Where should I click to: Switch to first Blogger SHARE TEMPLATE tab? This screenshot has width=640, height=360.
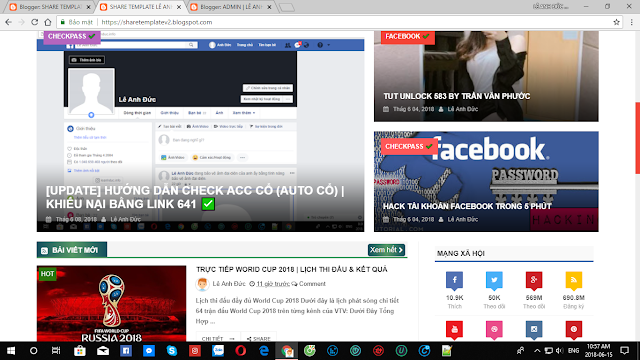coord(50,7)
